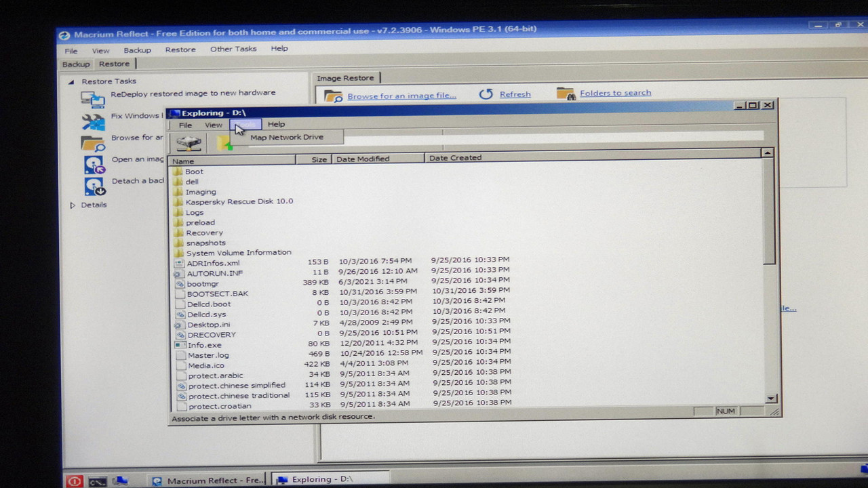Click ReDeploy restored image icon
The height and width of the screenshot is (488, 868).
[x=93, y=99]
